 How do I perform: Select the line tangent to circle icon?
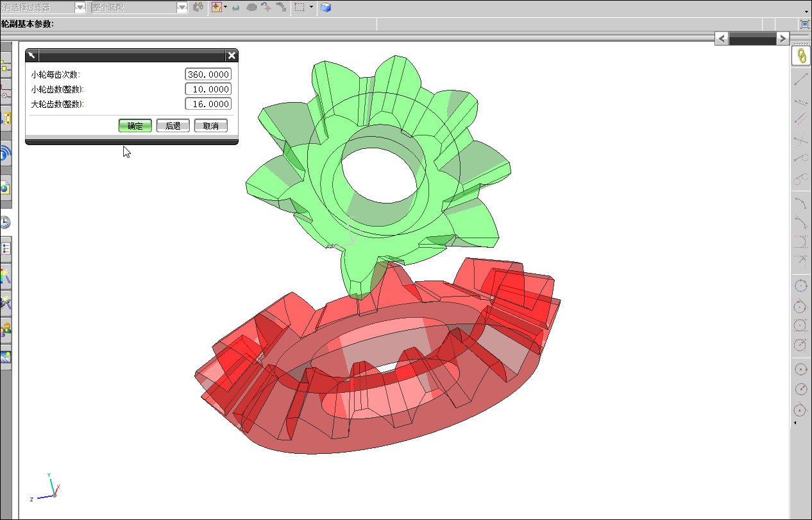(x=800, y=158)
